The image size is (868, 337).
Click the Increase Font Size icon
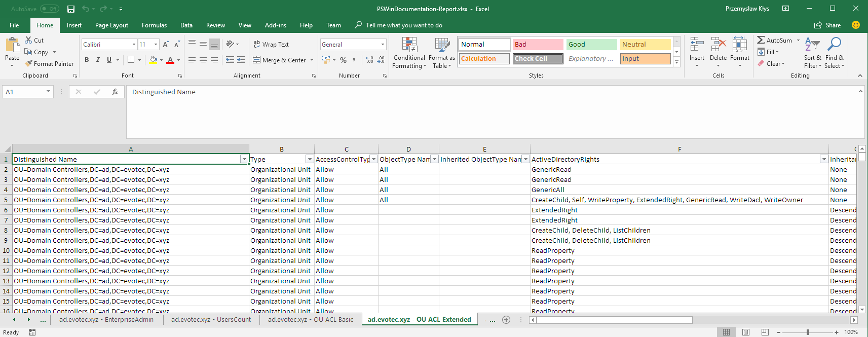tap(166, 45)
